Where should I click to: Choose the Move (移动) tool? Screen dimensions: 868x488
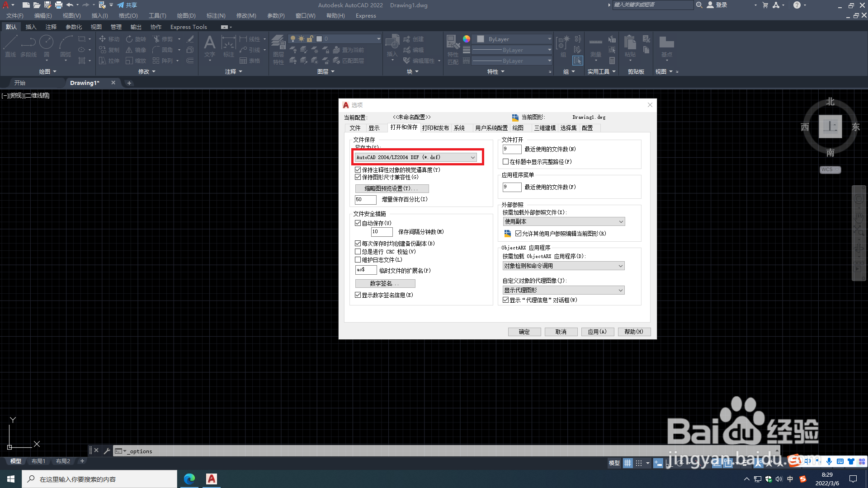[x=109, y=39]
